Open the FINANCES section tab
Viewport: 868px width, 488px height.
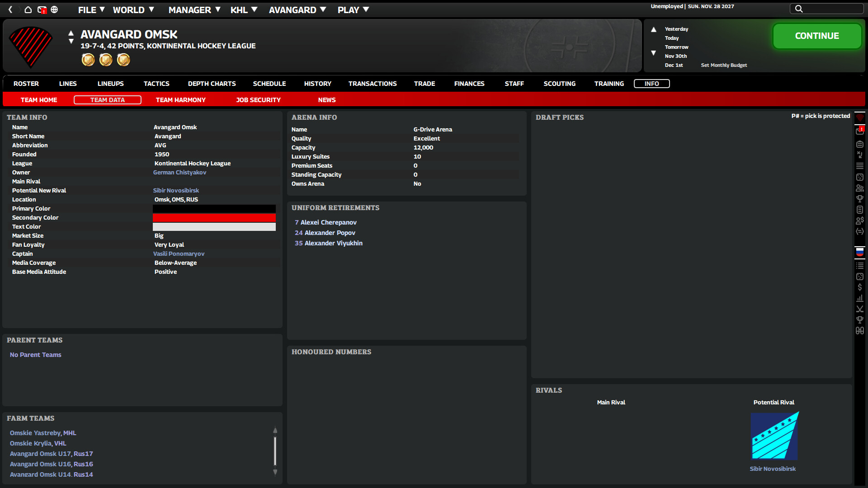pos(469,84)
